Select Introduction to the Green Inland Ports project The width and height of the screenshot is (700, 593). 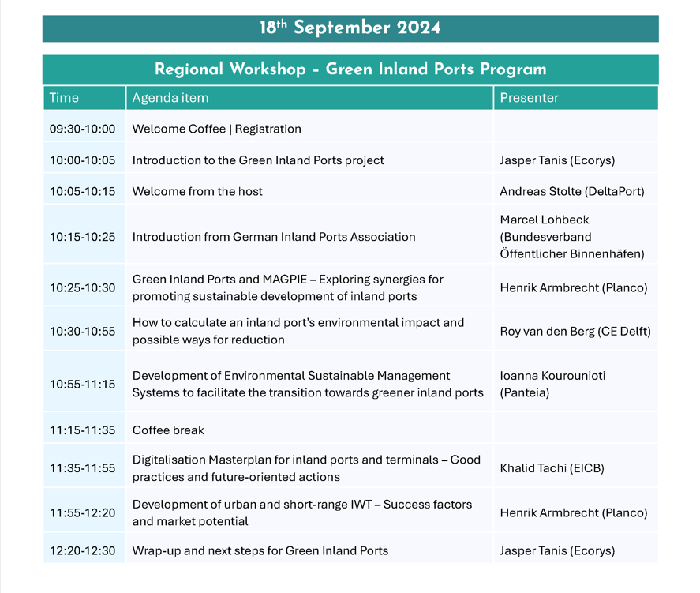tap(258, 160)
